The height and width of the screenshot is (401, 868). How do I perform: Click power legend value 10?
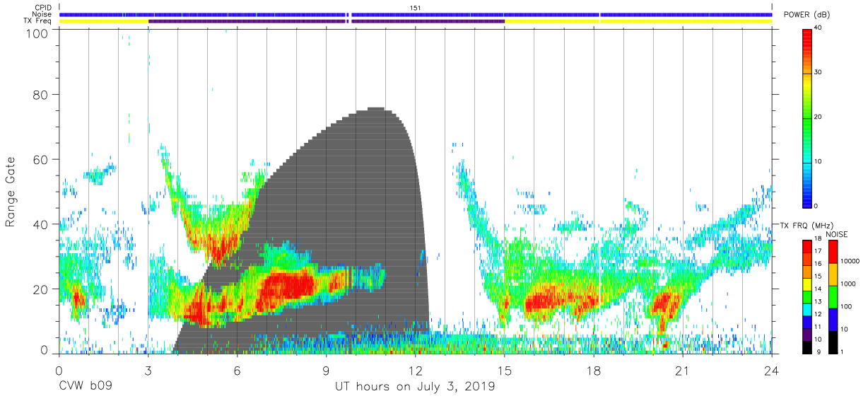coord(819,162)
